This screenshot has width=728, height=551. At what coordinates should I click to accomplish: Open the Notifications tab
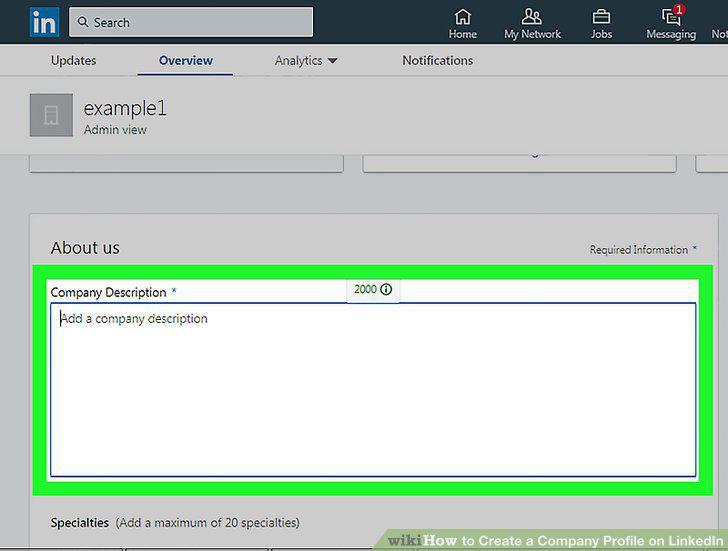pyautogui.click(x=437, y=60)
